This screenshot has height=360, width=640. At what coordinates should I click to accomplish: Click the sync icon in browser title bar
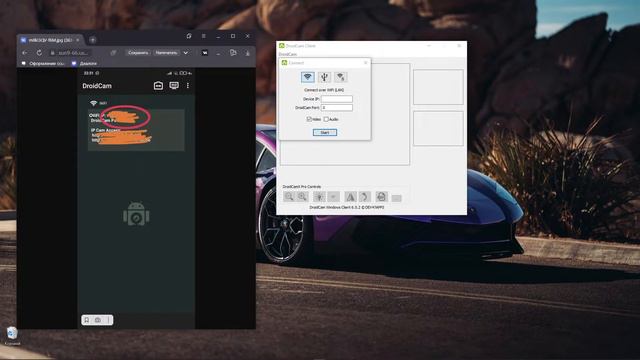[x=189, y=36]
